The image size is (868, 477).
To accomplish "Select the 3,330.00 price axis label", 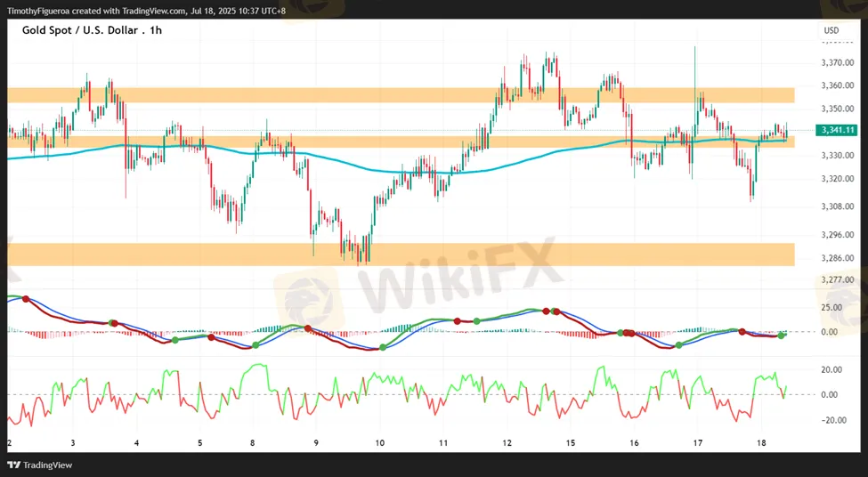I will [x=837, y=156].
